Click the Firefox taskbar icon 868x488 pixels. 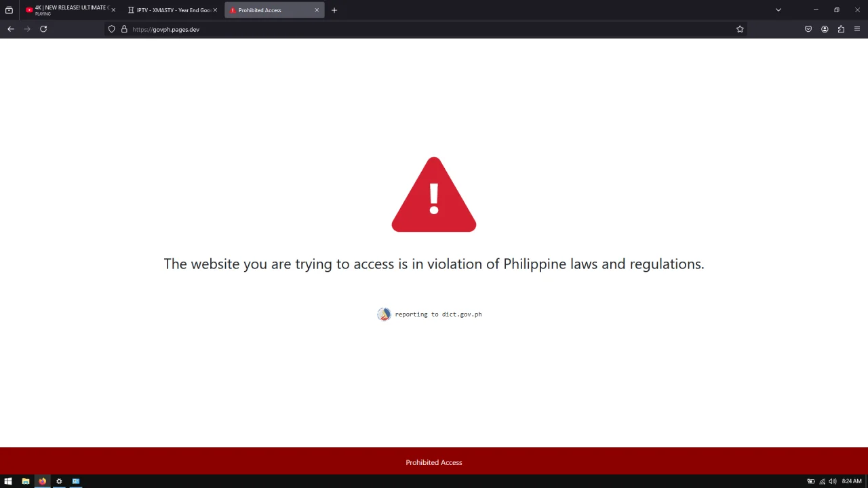pos(42,481)
